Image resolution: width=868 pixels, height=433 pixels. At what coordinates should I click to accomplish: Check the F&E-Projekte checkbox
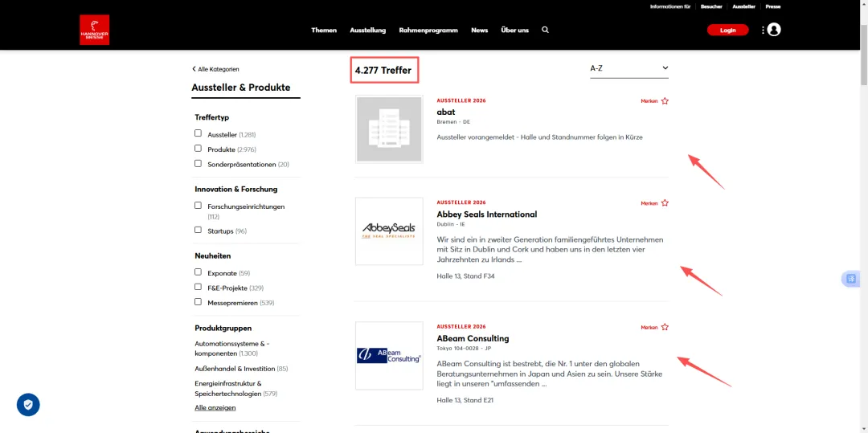pos(199,287)
